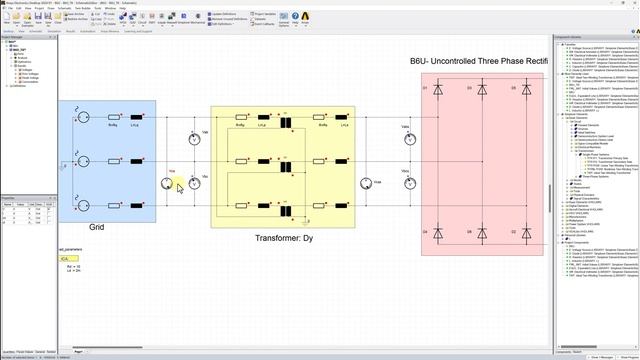Switch to the Simulation ribbon tab
The width and height of the screenshot is (640, 360).
54,31
